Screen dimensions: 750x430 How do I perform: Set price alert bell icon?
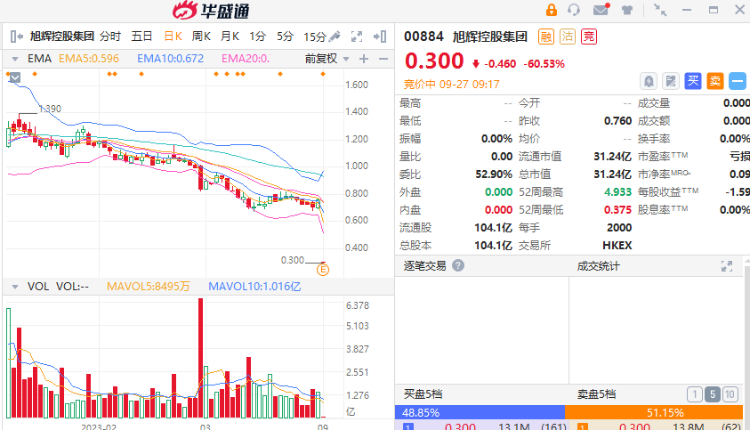pyautogui.click(x=649, y=81)
